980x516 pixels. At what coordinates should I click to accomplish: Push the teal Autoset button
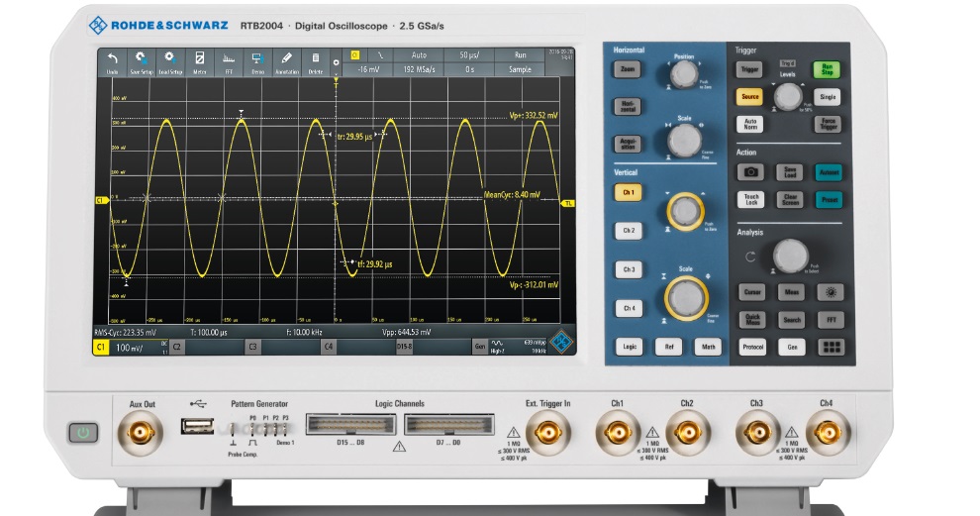(x=829, y=172)
